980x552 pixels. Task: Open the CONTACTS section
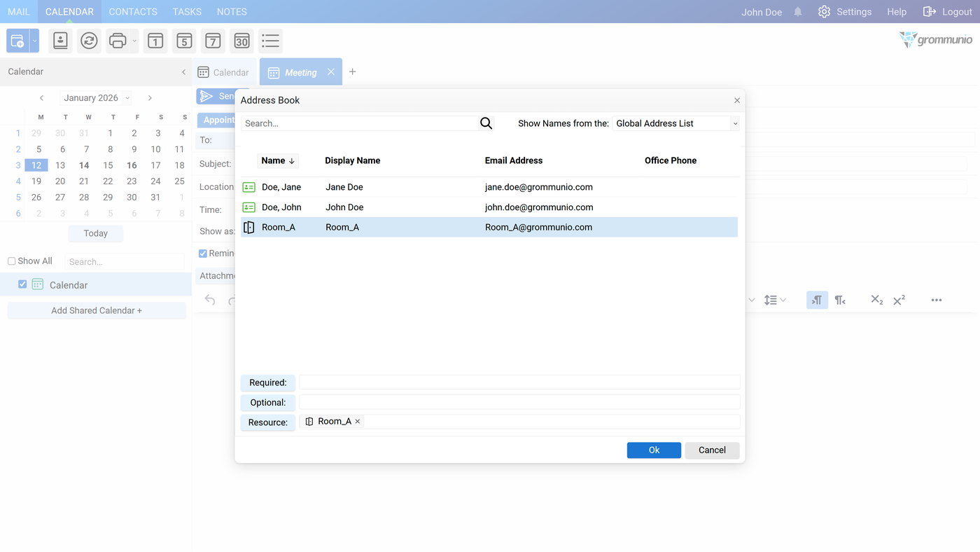(x=133, y=12)
